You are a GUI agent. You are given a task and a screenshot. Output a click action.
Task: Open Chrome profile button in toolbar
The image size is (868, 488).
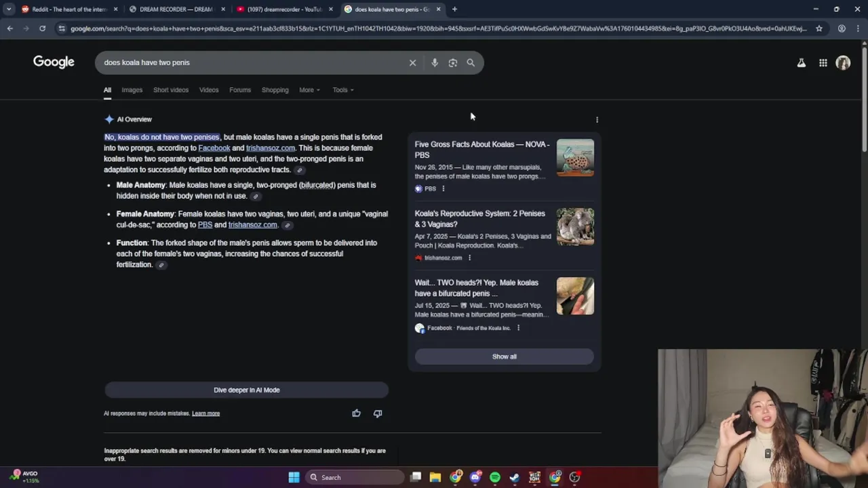click(842, 28)
